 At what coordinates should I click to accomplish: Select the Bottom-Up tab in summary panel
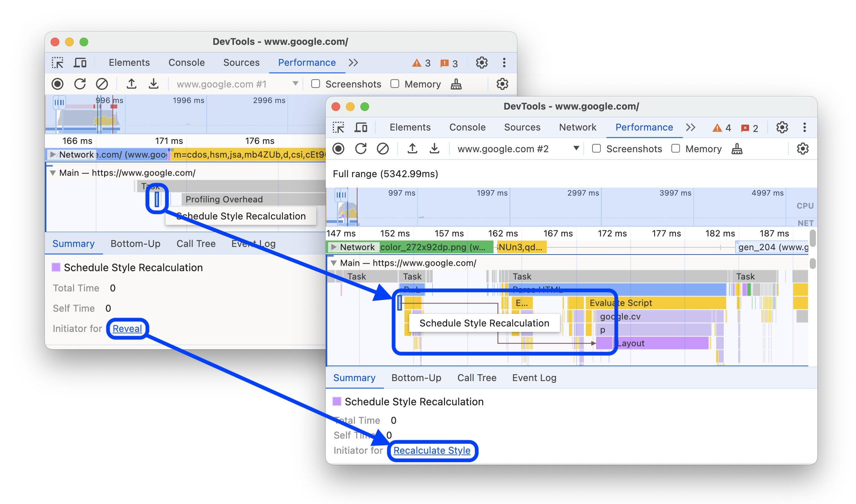416,377
